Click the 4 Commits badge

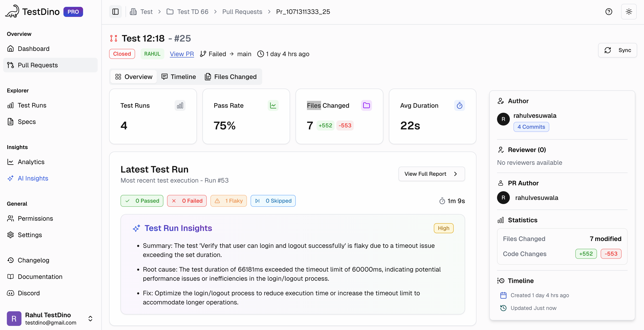click(531, 127)
